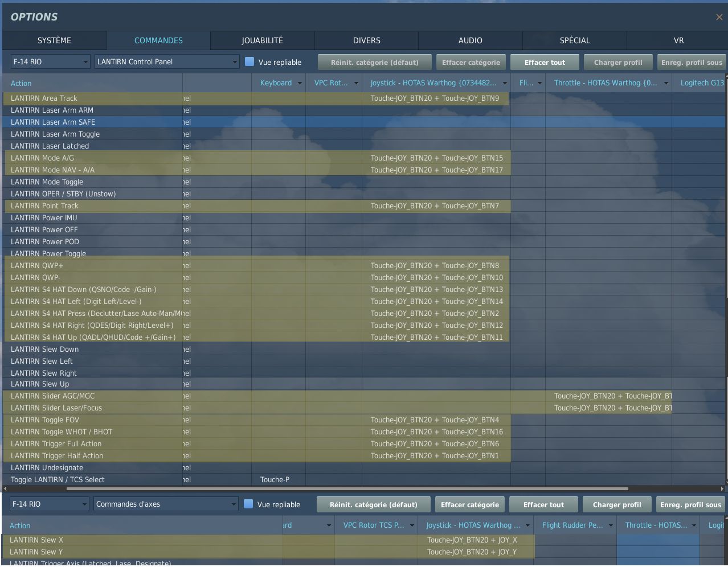Toggle the bottom Vue repliable checkbox

pyautogui.click(x=248, y=504)
